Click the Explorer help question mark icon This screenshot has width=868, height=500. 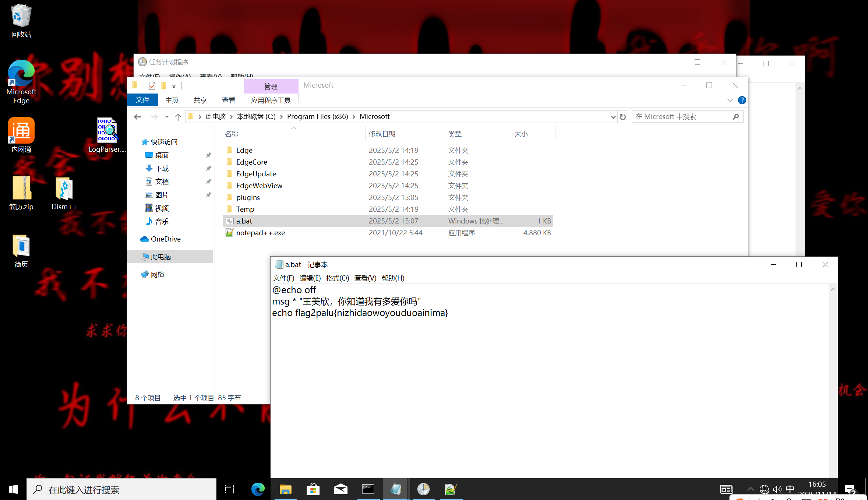click(742, 100)
